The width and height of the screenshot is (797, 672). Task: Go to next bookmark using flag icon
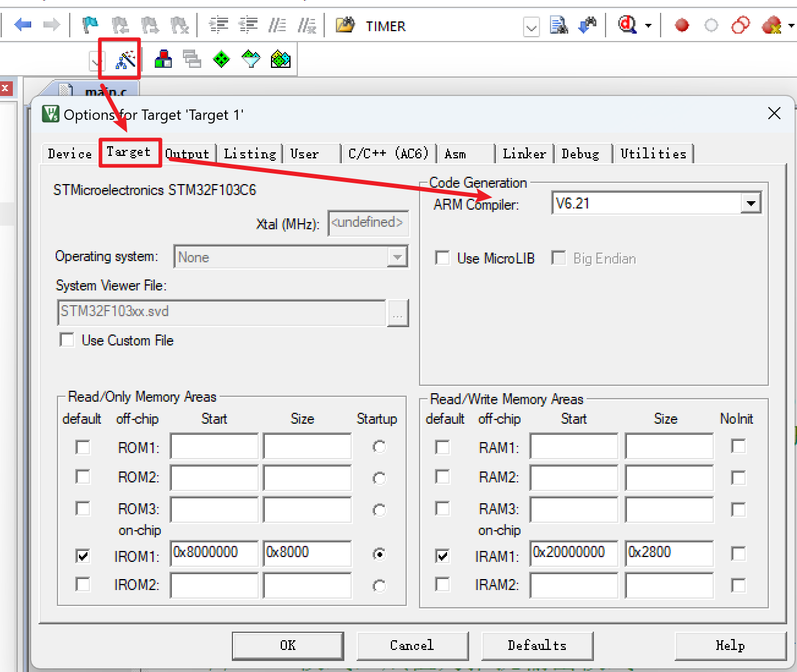pos(150,25)
